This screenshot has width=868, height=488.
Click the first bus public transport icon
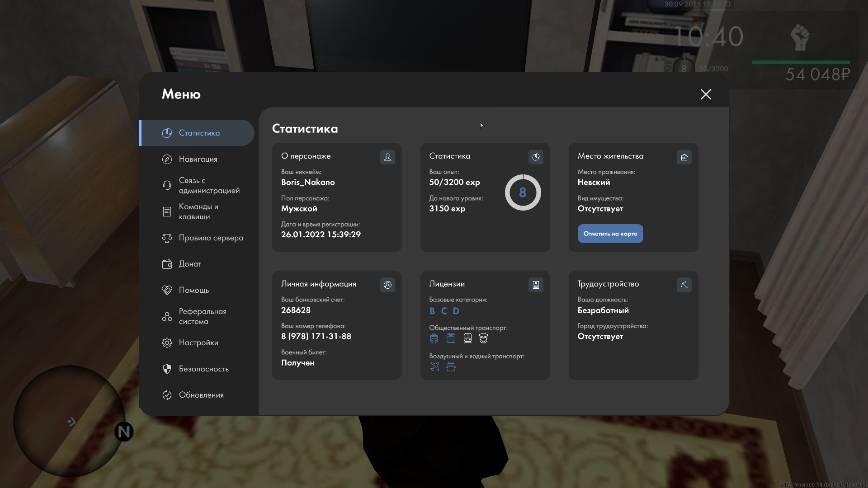(x=434, y=338)
